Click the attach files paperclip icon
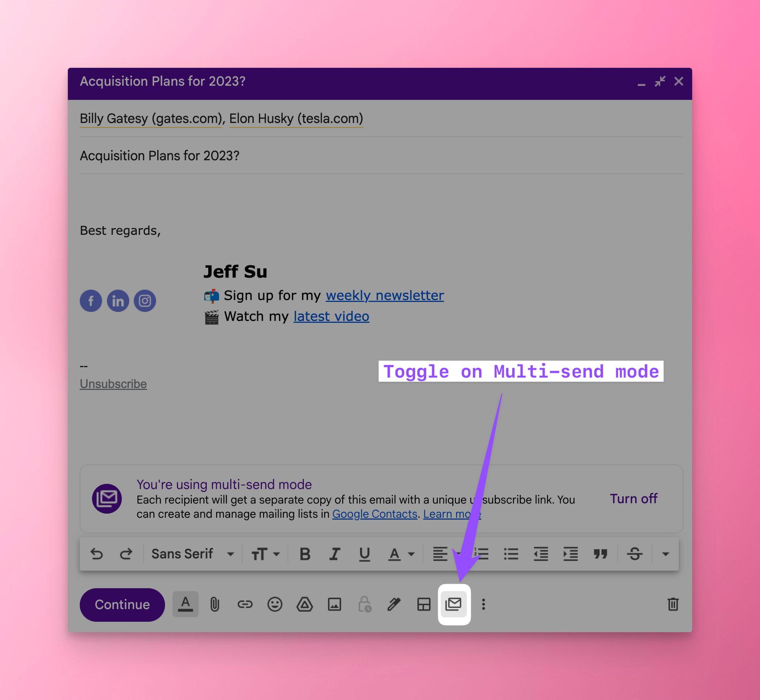Viewport: 760px width, 700px height. pyautogui.click(x=215, y=604)
